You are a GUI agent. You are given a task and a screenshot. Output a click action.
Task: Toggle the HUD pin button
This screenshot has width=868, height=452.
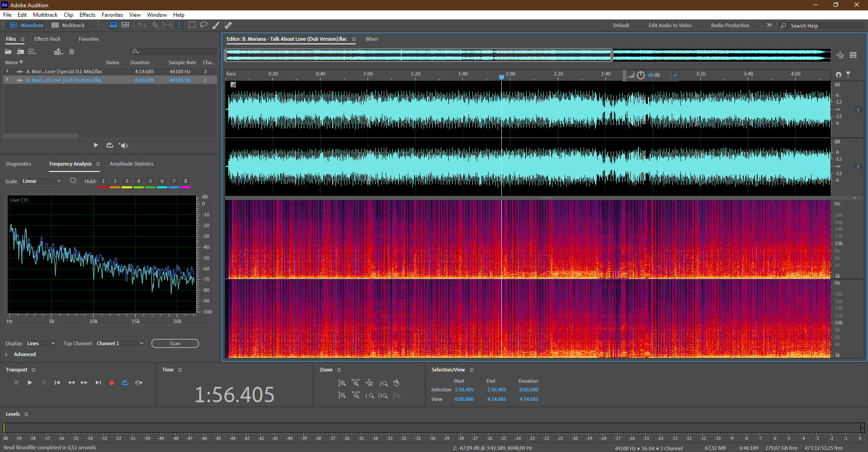[675, 75]
